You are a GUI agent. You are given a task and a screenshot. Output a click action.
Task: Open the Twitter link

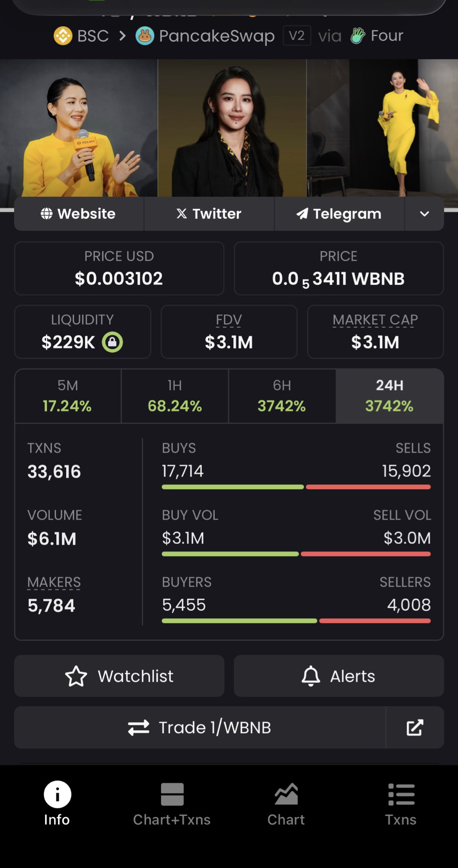click(209, 214)
